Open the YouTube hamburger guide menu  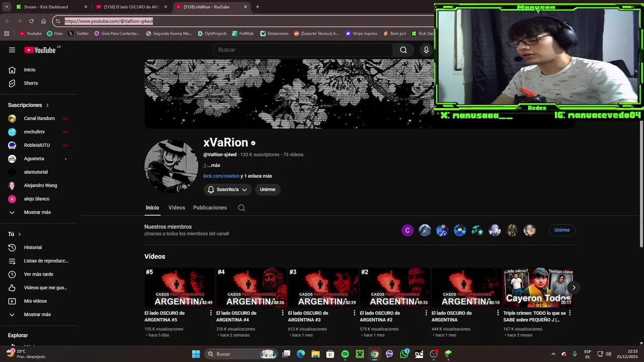(x=12, y=50)
